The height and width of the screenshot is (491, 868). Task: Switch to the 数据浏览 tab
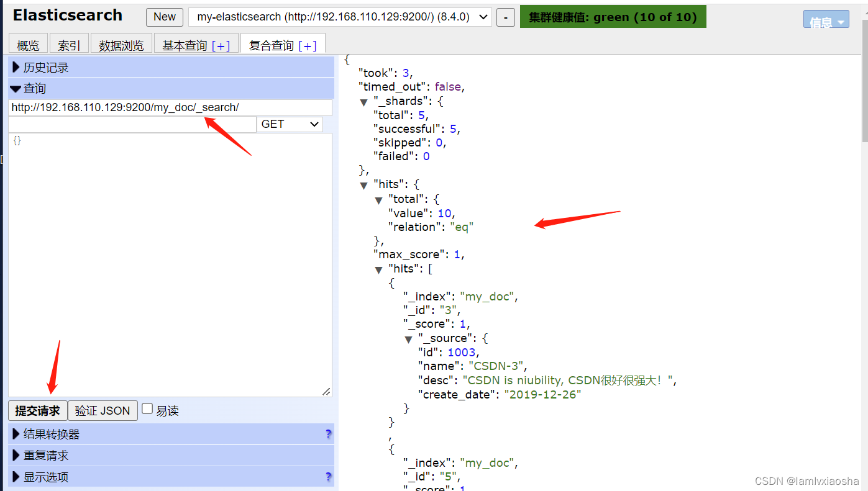point(121,44)
